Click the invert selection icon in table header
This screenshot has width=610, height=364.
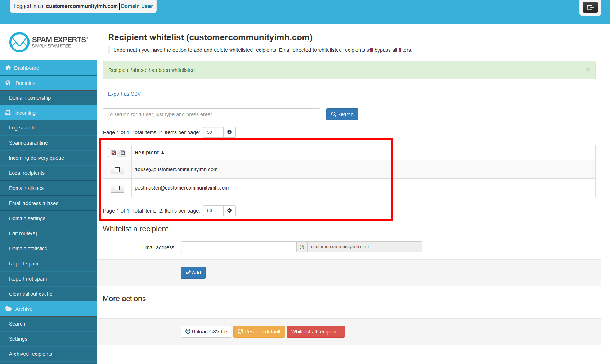[122, 153]
